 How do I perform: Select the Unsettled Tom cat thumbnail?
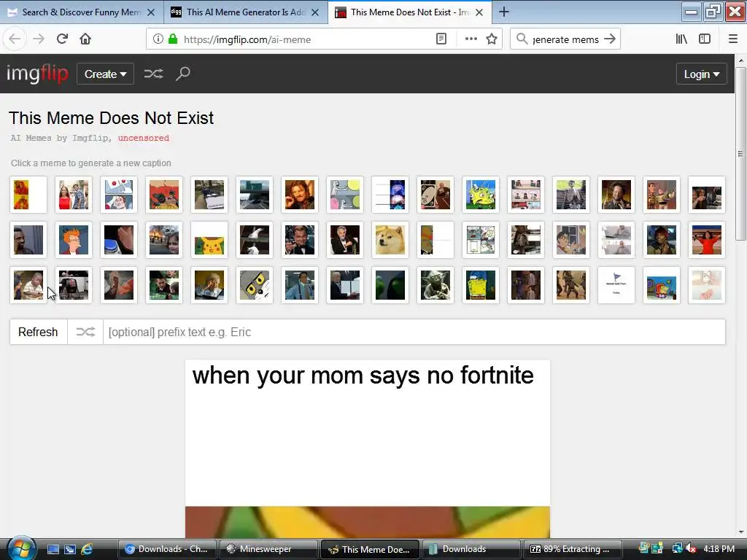[x=255, y=285]
